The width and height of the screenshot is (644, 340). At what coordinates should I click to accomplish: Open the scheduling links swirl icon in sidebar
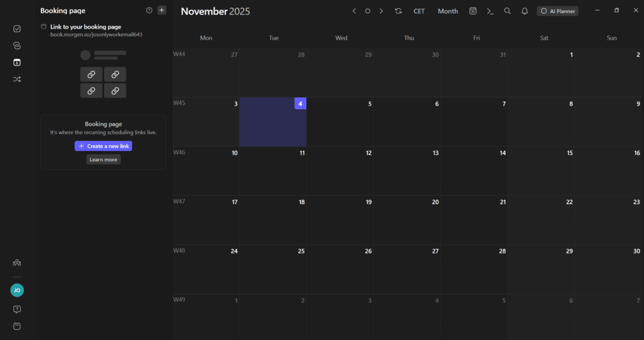pos(17,46)
